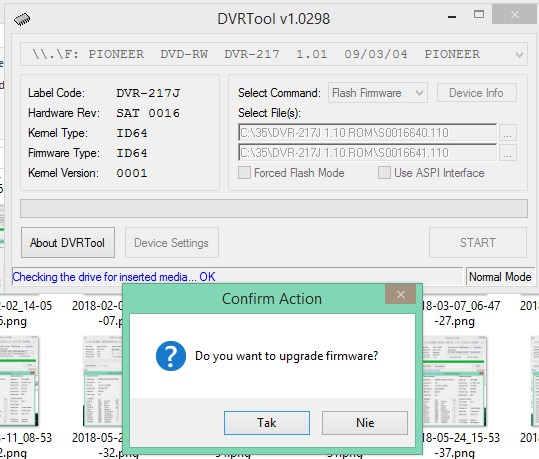Screen dimensions: 539x459
Task: Click the Label Code value DVR-217J
Action: 148,93
